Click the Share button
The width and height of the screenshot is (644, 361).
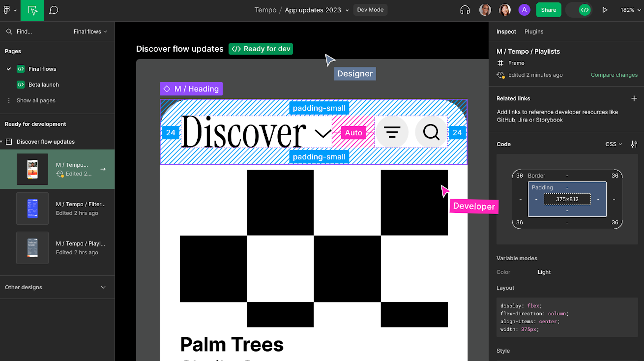tap(548, 10)
